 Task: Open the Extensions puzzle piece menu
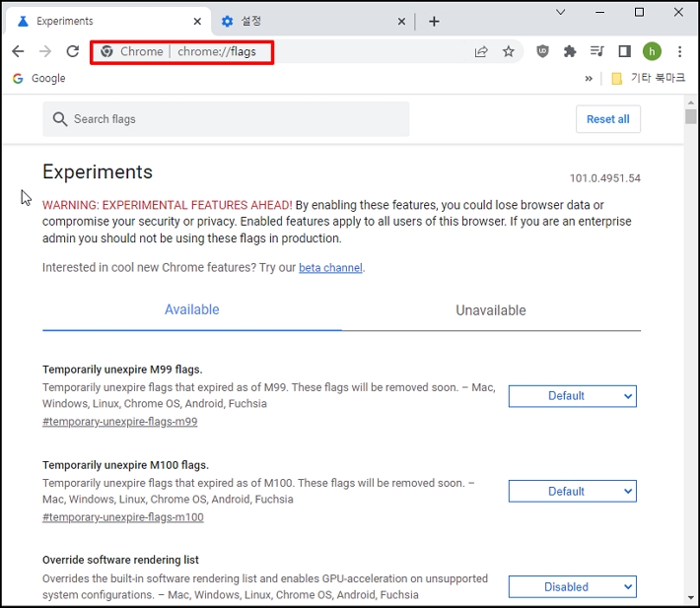[x=570, y=52]
